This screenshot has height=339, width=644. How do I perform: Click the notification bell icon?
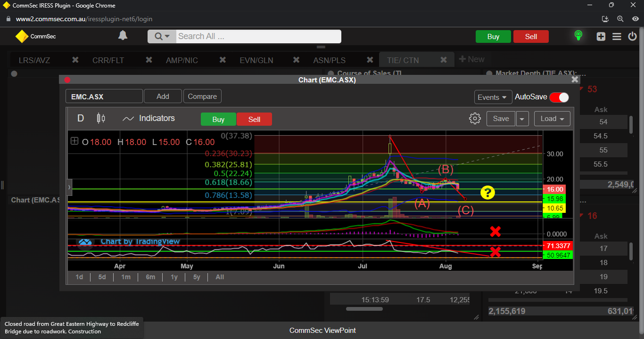coord(123,36)
